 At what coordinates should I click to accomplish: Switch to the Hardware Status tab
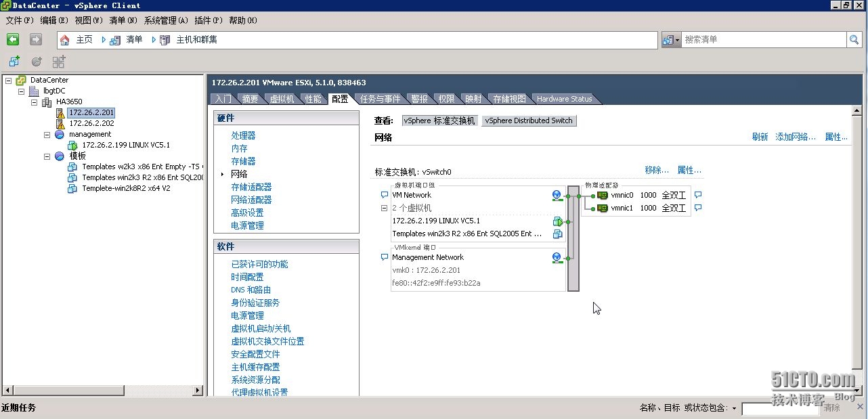point(564,99)
